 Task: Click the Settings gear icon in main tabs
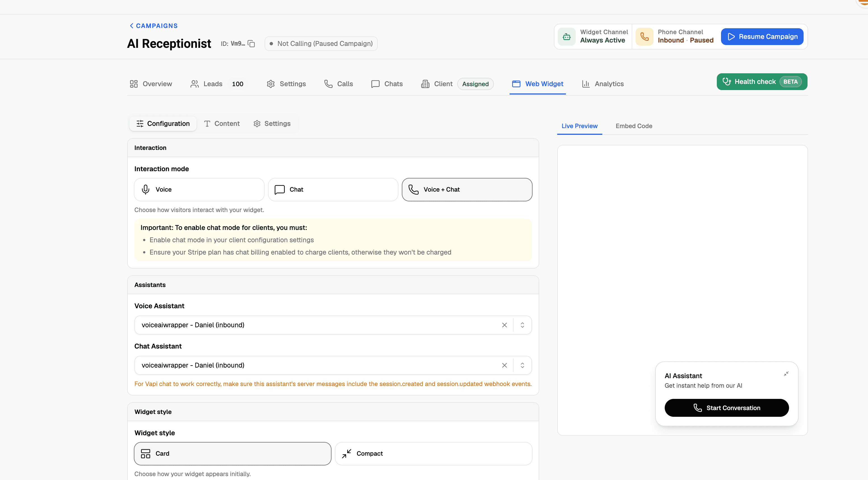(x=270, y=84)
